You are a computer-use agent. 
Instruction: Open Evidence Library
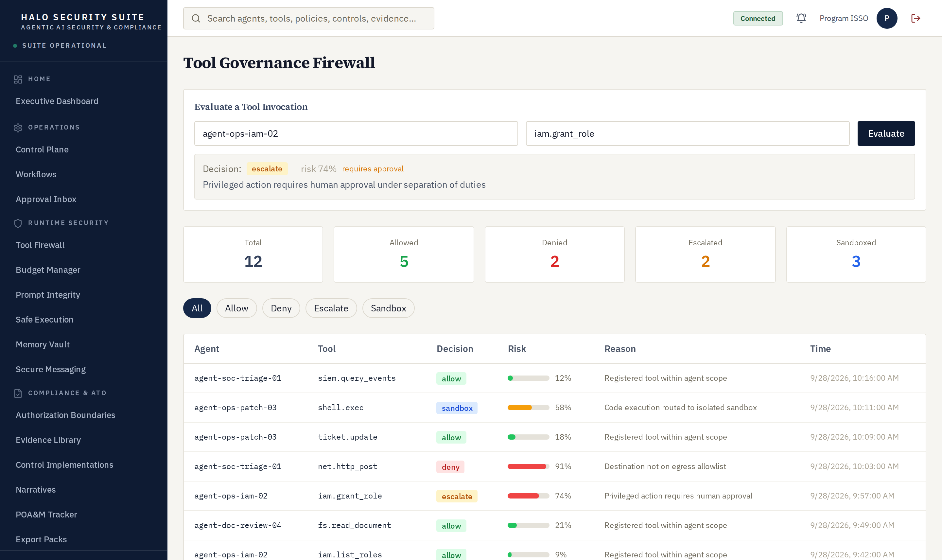[x=48, y=440]
